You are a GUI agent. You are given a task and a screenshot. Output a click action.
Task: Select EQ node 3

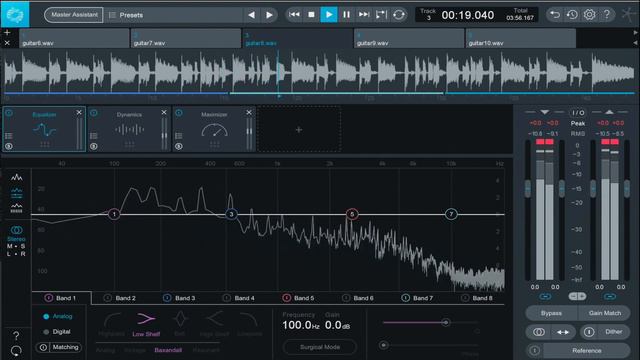click(x=231, y=214)
